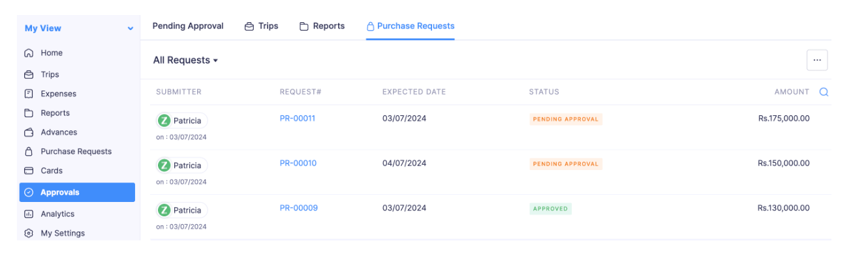Click amount Rs.130,000.00
This screenshot has width=868, height=258.
click(784, 208)
